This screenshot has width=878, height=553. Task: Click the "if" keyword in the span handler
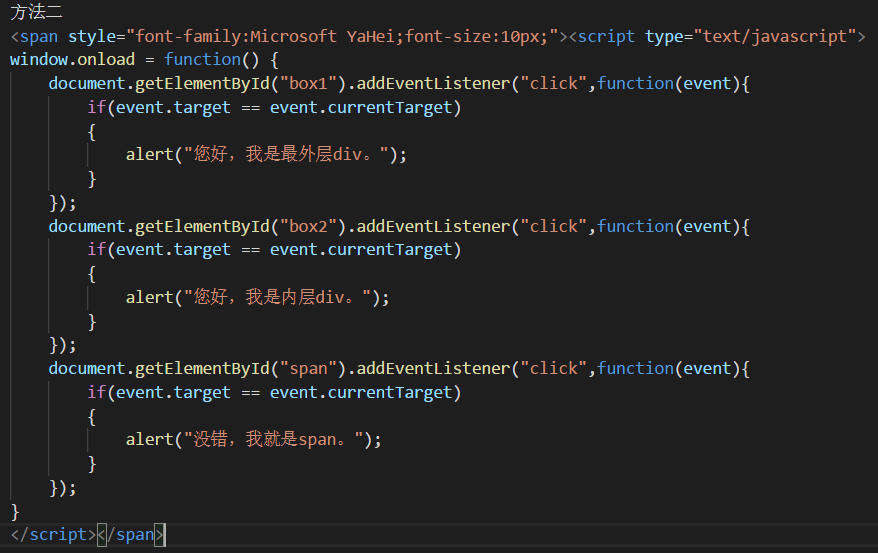pyautogui.click(x=96, y=392)
